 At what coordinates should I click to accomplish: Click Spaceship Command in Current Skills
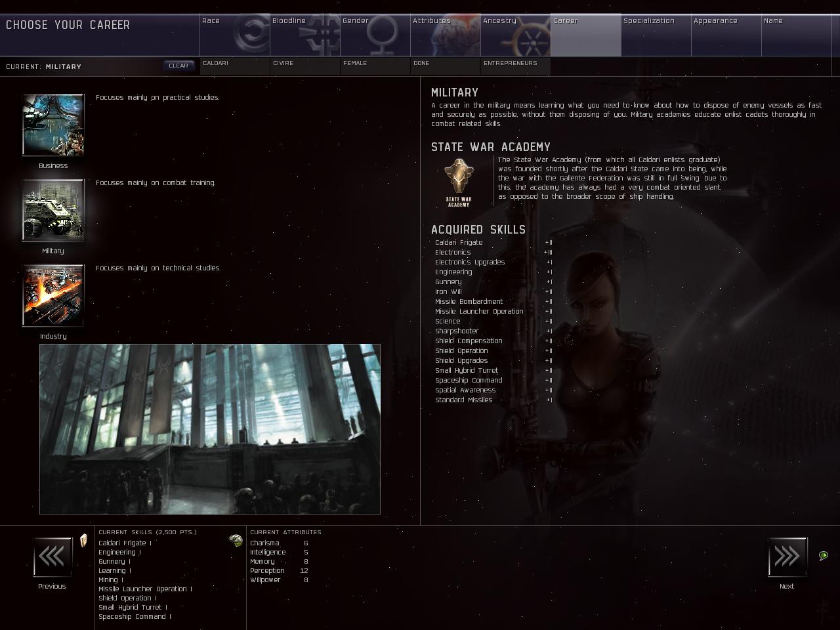point(135,617)
